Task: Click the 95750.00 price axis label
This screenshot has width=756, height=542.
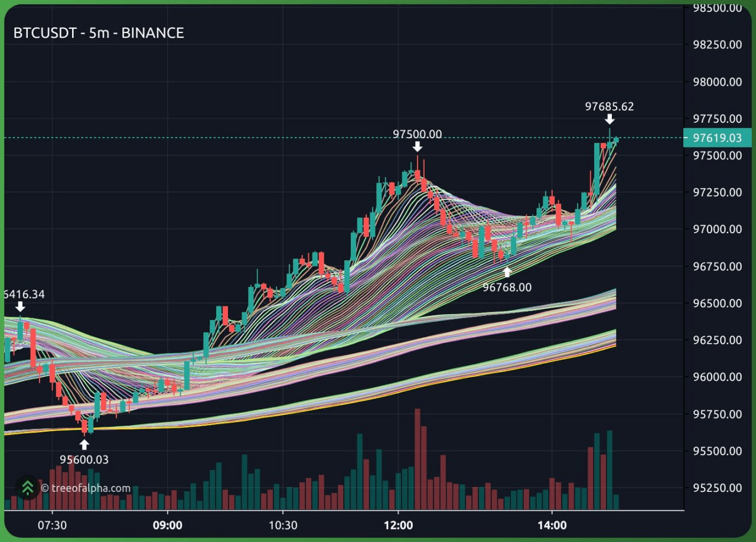Action: click(717, 414)
